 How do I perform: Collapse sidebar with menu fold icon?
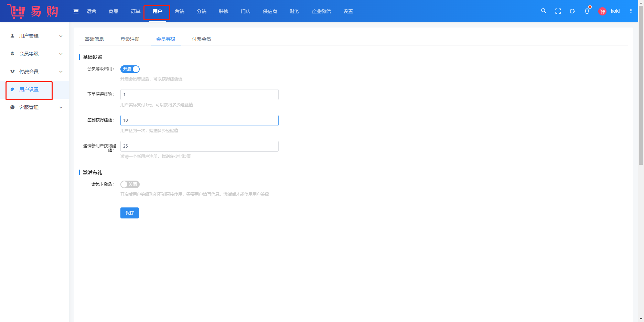click(x=76, y=11)
